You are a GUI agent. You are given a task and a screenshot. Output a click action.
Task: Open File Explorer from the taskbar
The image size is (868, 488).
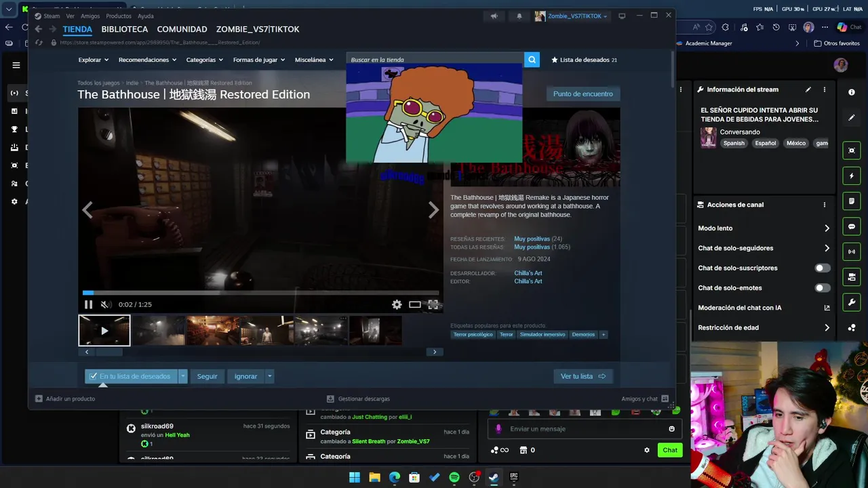[374, 477]
